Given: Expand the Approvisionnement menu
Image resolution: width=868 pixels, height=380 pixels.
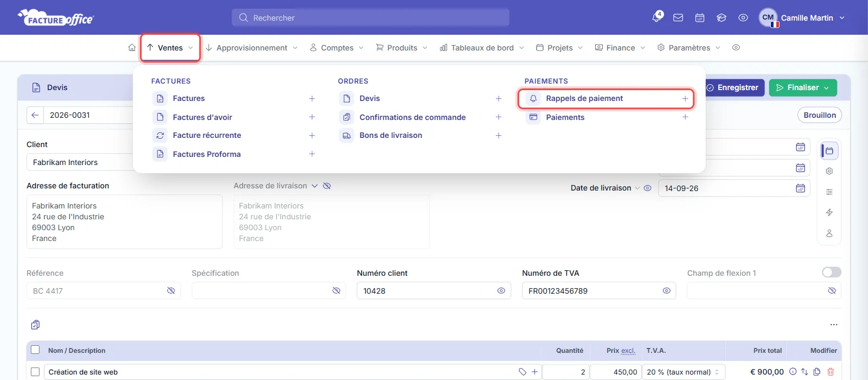Looking at the screenshot, I should click(x=252, y=48).
